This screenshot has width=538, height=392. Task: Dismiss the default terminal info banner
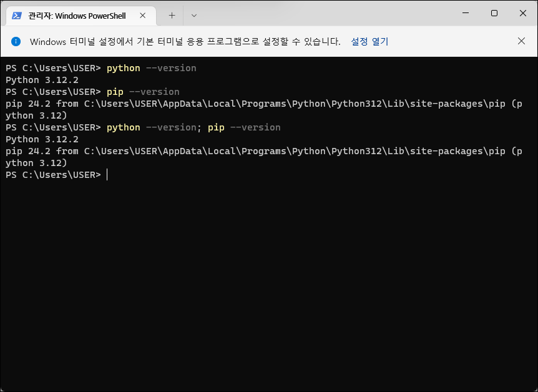[x=521, y=41]
